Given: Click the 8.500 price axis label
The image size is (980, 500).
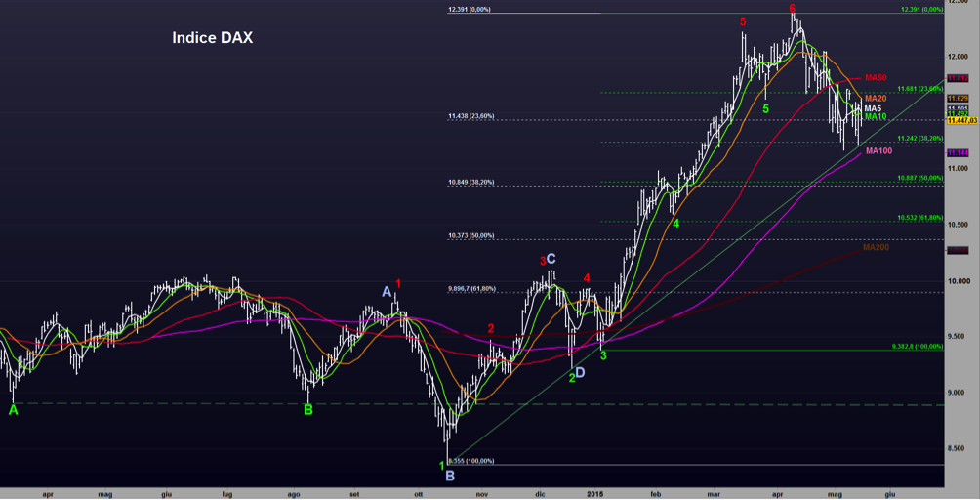Looking at the screenshot, I should [958, 448].
